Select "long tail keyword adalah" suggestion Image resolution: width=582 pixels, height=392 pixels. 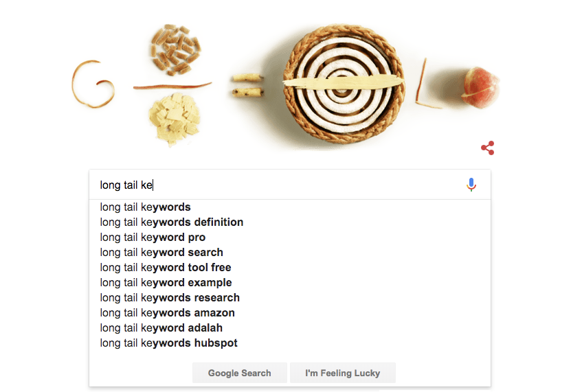161,328
